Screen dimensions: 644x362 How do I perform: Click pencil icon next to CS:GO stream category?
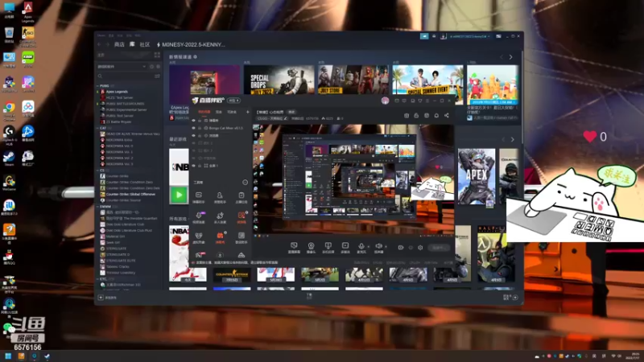tap(286, 118)
